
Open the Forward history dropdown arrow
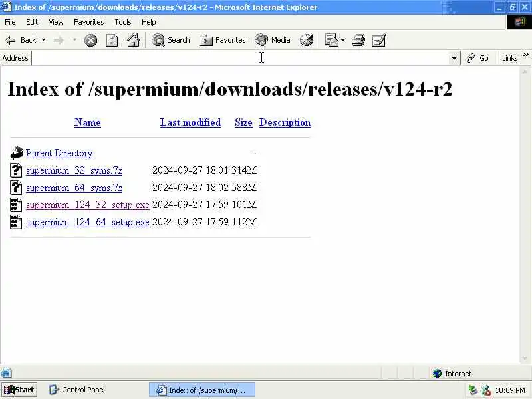(x=74, y=40)
